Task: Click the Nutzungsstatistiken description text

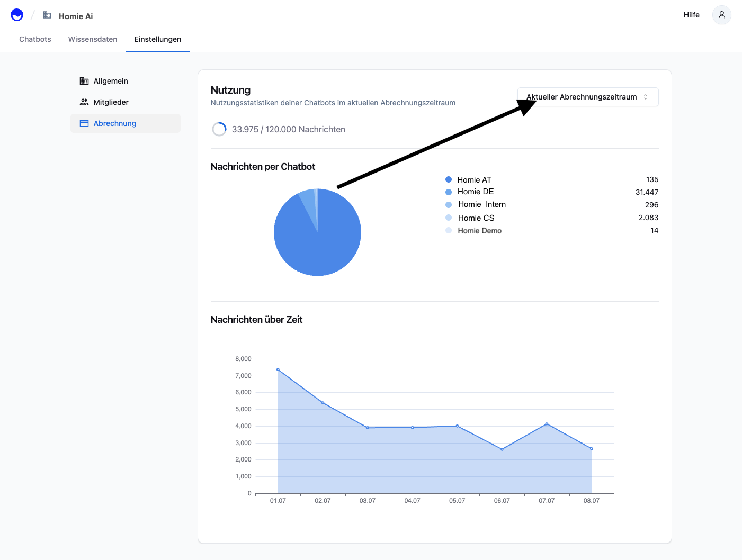Action: (x=333, y=103)
